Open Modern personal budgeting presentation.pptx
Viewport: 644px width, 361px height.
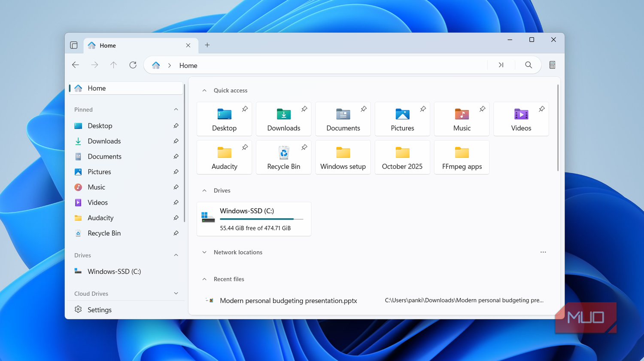pos(289,301)
